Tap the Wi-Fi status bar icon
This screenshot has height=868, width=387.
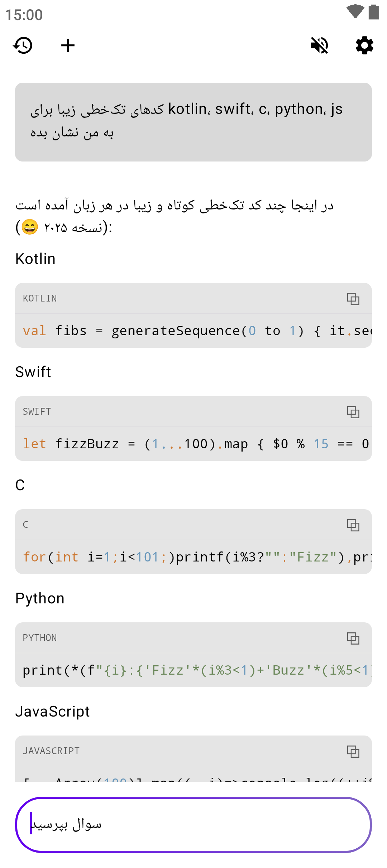[355, 11]
